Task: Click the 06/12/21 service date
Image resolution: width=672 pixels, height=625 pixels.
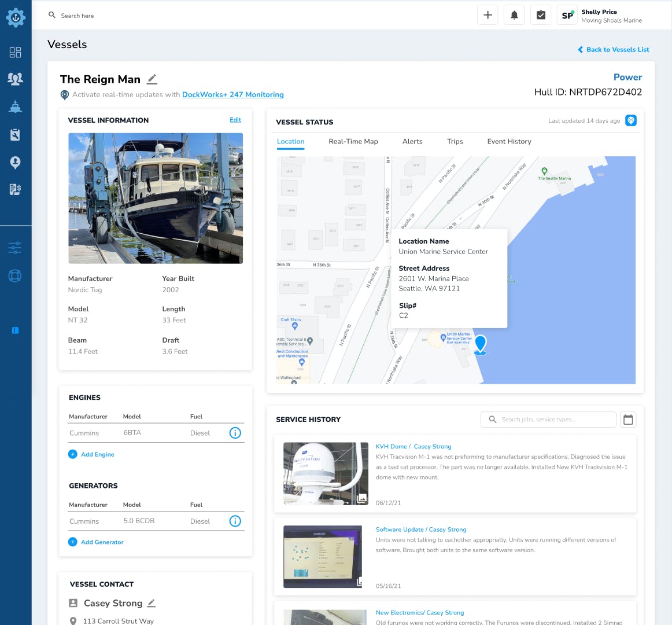Action: [x=388, y=503]
